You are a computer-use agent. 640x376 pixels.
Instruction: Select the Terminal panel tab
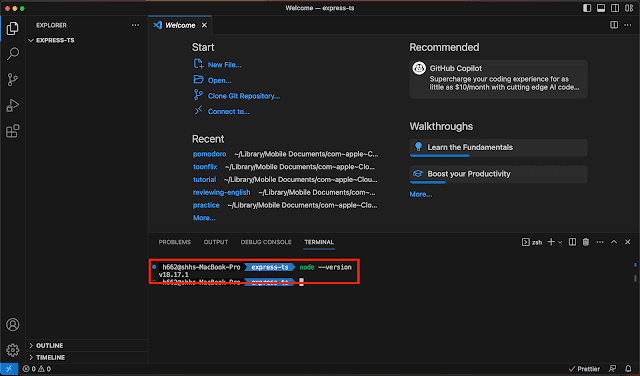tap(319, 242)
